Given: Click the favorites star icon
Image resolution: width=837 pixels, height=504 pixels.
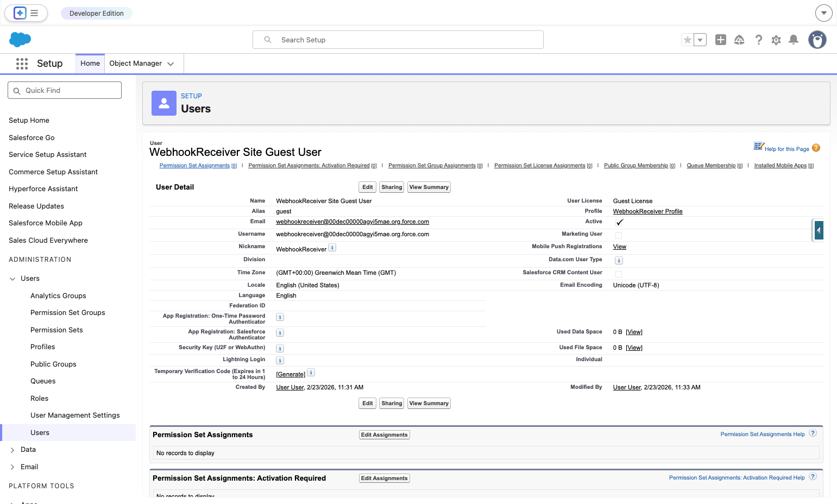Looking at the screenshot, I should (x=688, y=40).
